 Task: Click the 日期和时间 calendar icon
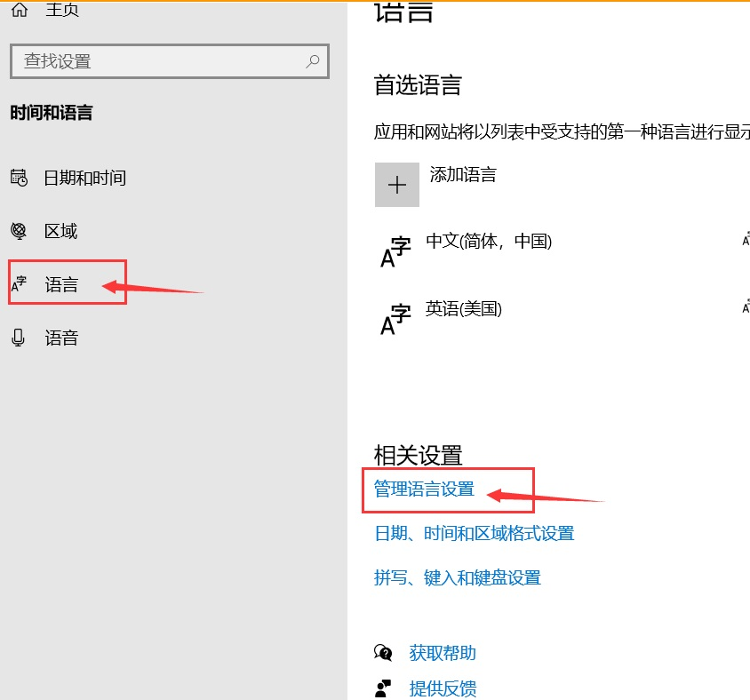point(20,178)
